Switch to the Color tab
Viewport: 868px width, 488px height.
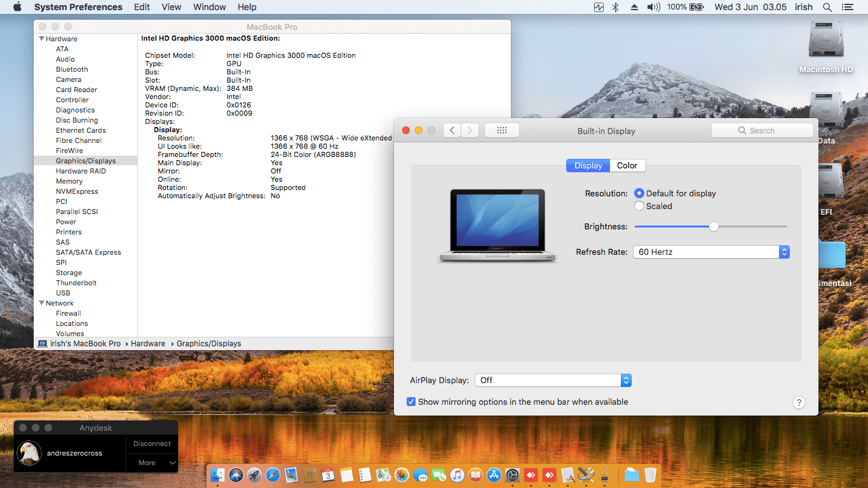coord(627,165)
